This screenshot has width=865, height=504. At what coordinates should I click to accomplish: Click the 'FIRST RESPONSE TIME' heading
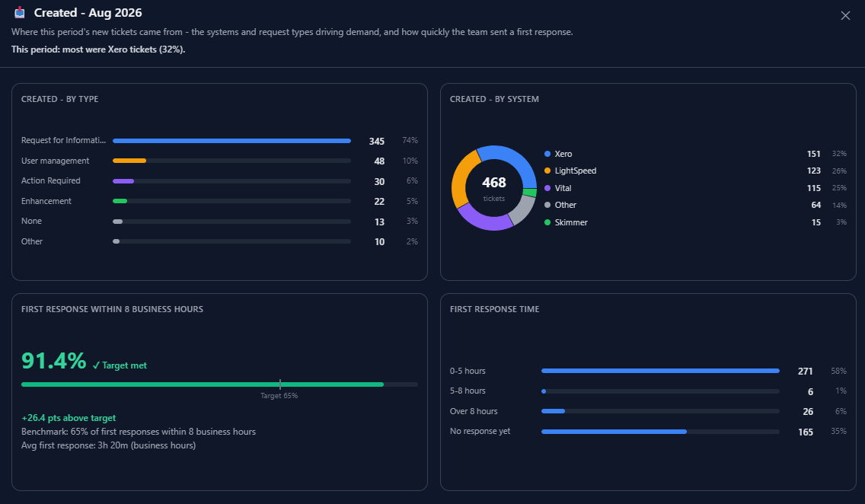point(494,309)
